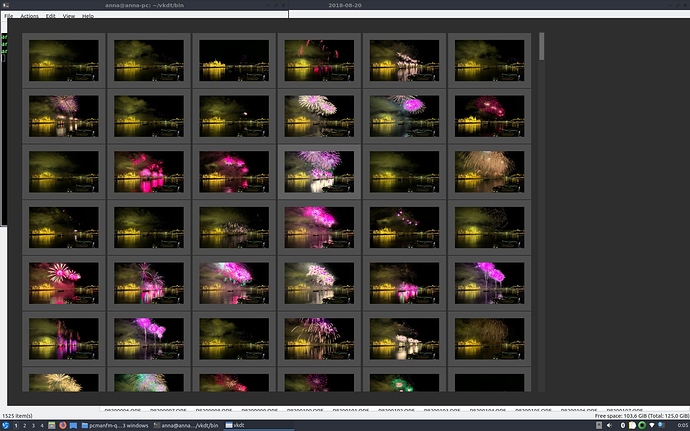This screenshot has height=431, width=690.
Task: Click the clock showing 0:05
Action: coord(677,425)
